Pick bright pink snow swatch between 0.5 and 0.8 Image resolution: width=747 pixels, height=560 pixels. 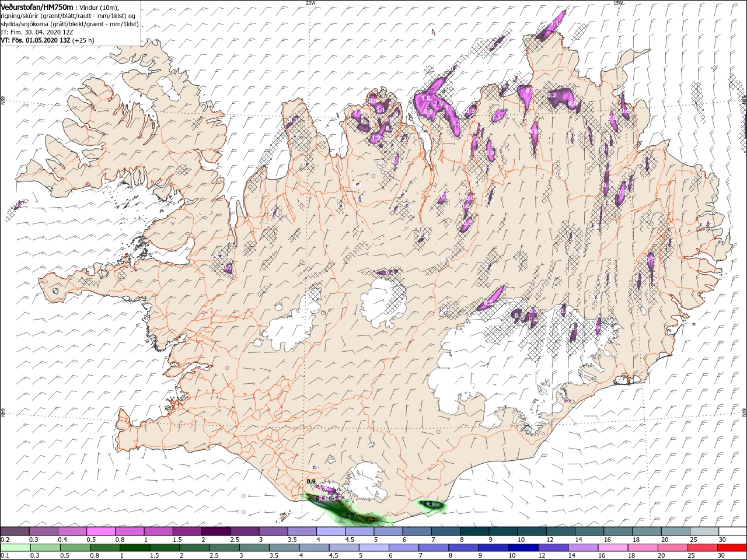pyautogui.click(x=101, y=531)
